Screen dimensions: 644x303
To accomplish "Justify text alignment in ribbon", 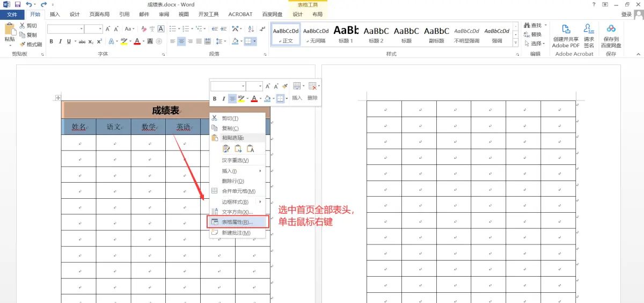I will [199, 41].
